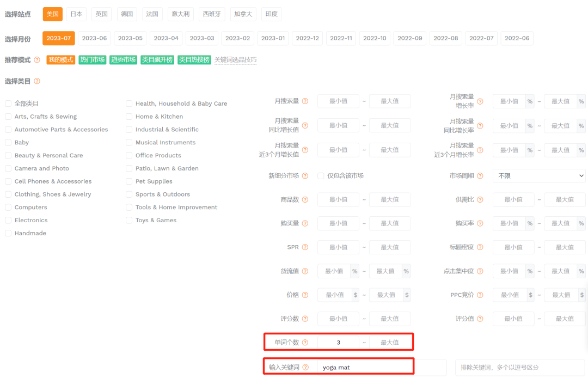Select month 2022-12
The width and height of the screenshot is (588, 384).
[307, 38]
